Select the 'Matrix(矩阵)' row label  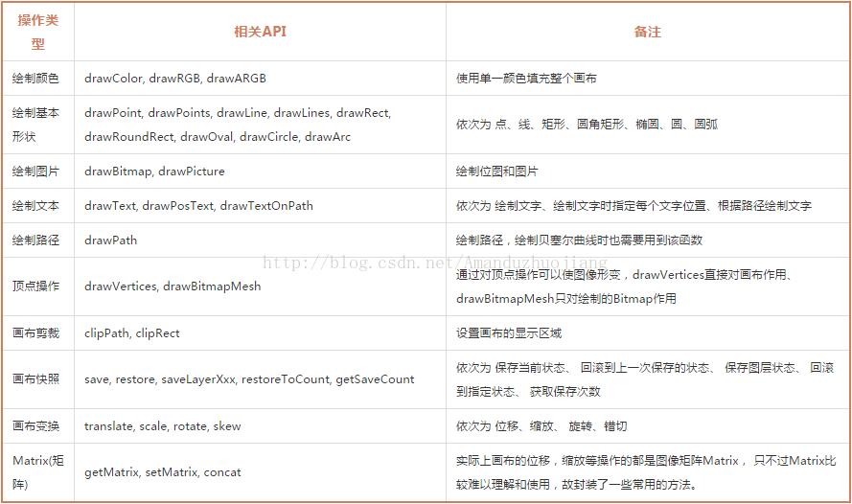tap(38, 472)
